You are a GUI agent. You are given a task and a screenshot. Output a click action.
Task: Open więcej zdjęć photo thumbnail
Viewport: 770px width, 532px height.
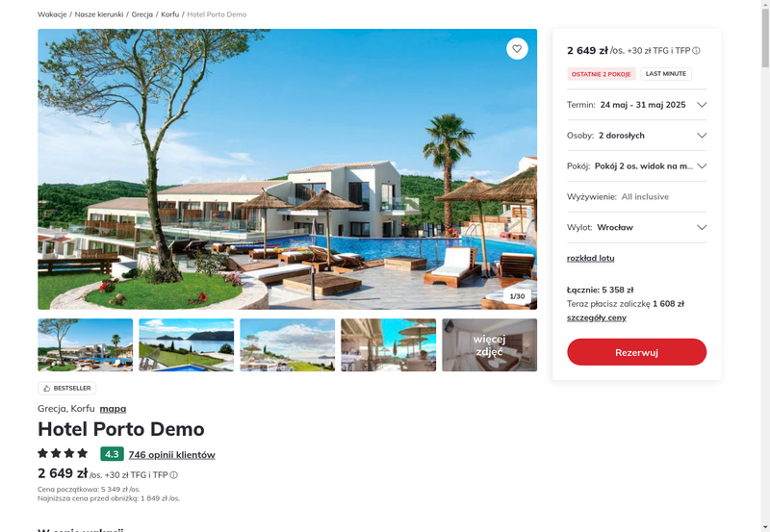pyautogui.click(x=489, y=345)
